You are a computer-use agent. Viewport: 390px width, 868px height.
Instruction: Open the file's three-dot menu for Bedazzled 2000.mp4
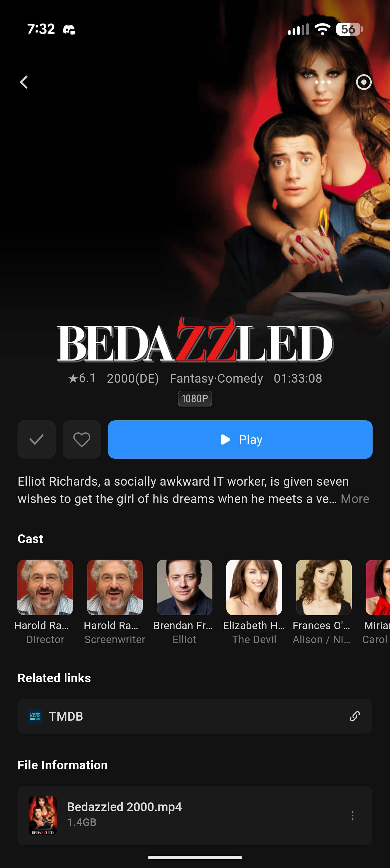point(352,815)
